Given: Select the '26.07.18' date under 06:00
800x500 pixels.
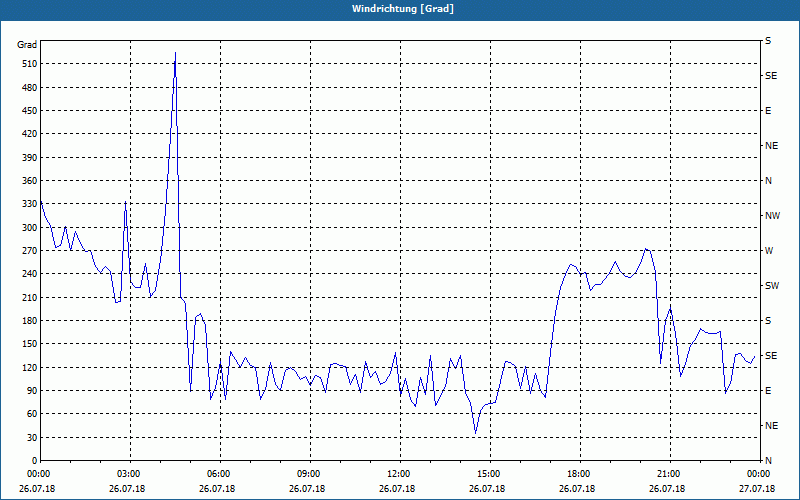Looking at the screenshot, I should pos(217,489).
